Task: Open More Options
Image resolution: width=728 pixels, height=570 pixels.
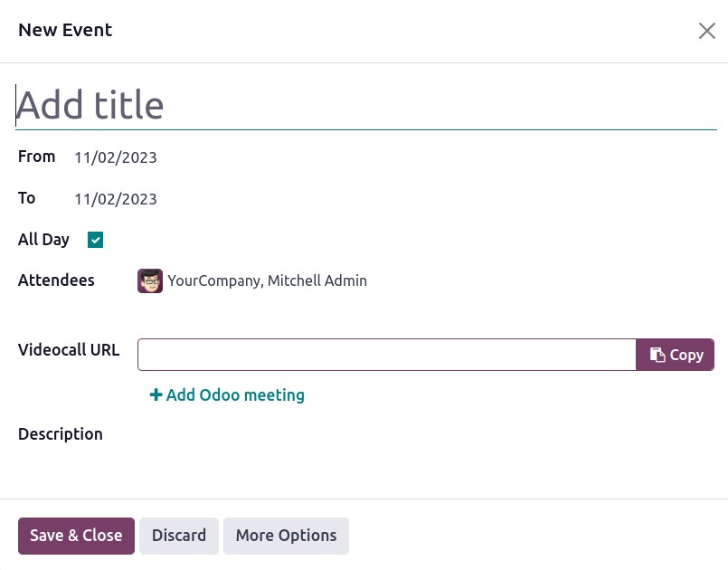Action: 286,536
